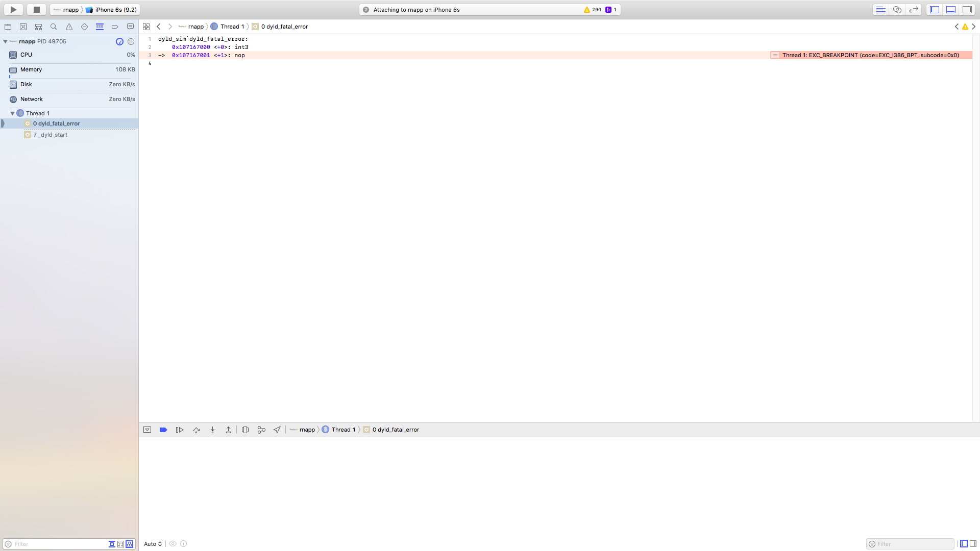Click the Step into icon
This screenshot has width=980, height=551.
tap(213, 430)
